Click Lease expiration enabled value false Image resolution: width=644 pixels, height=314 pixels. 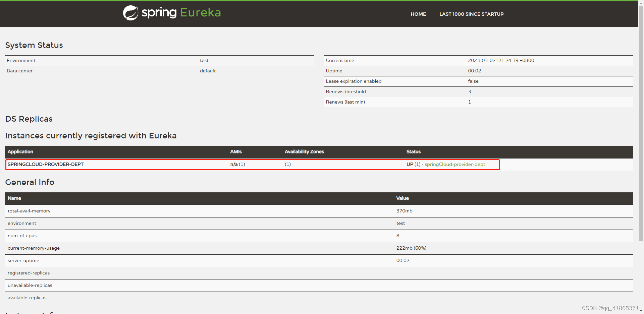click(473, 81)
